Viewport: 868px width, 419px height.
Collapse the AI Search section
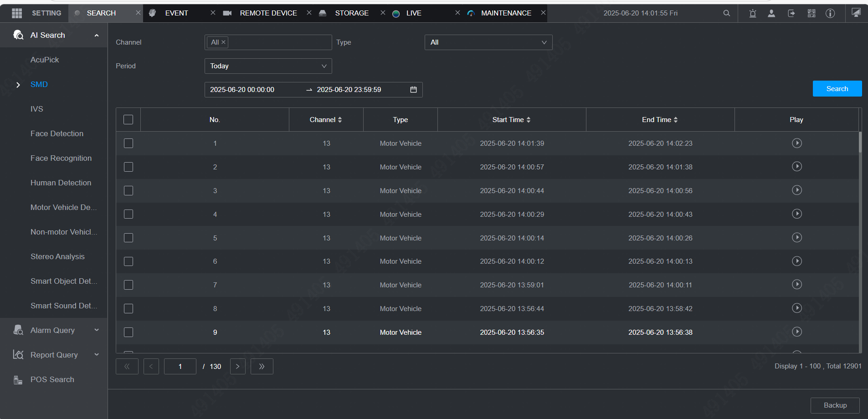[x=97, y=36]
